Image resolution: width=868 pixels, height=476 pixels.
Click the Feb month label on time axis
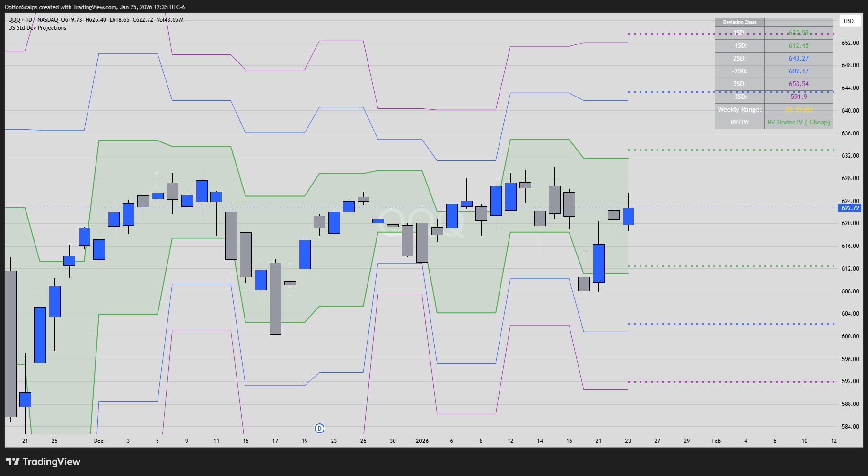(x=716, y=441)
